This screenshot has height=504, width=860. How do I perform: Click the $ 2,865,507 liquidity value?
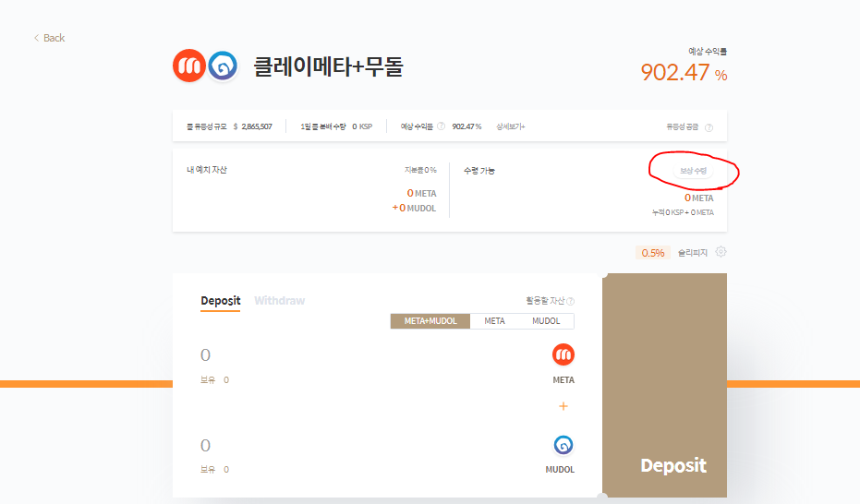click(x=253, y=126)
